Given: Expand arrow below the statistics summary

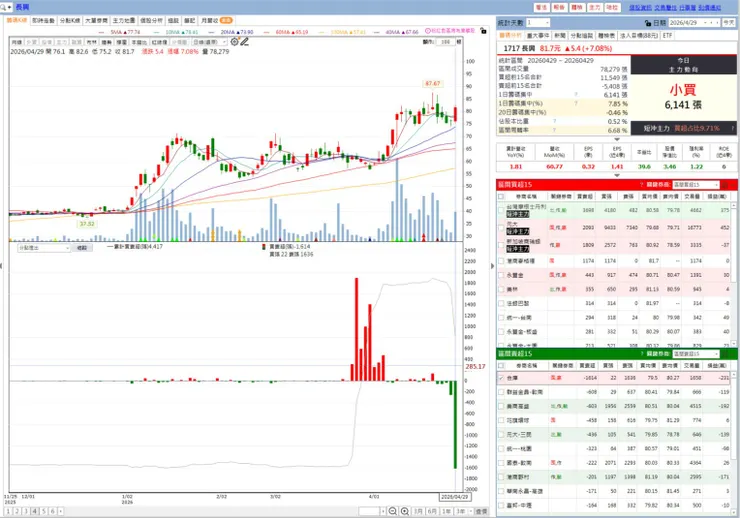Looking at the screenshot, I should tap(616, 139).
